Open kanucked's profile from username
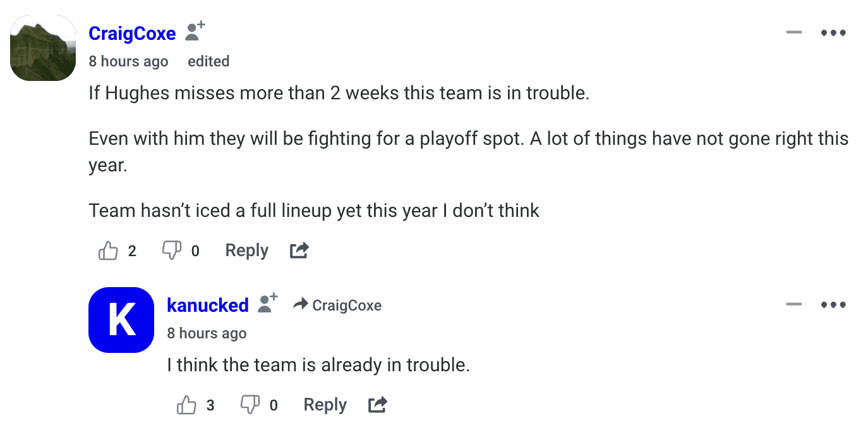The image size is (868, 425). (x=207, y=305)
